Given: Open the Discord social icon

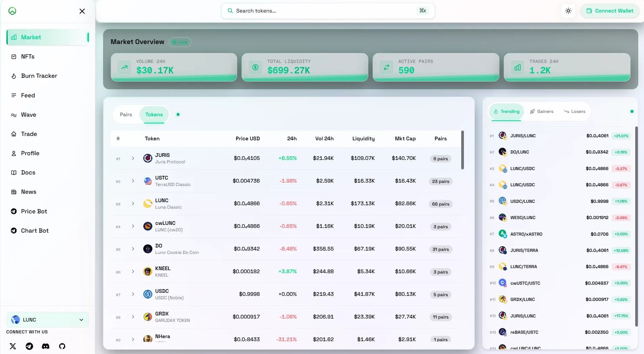Looking at the screenshot, I should (46, 346).
